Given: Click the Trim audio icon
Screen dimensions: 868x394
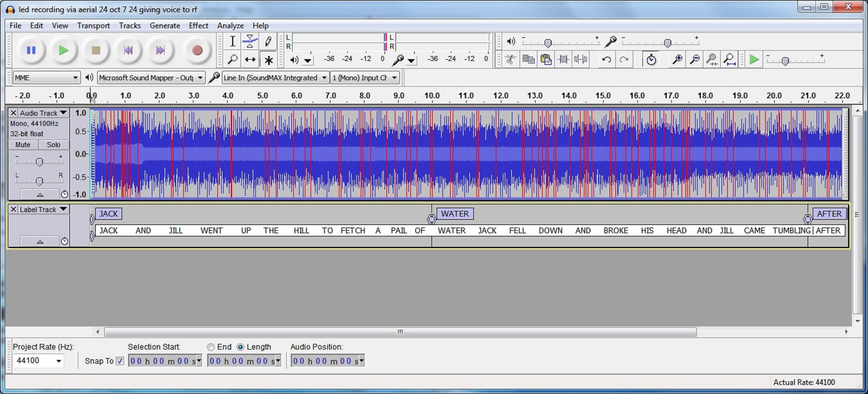Looking at the screenshot, I should coord(563,59).
